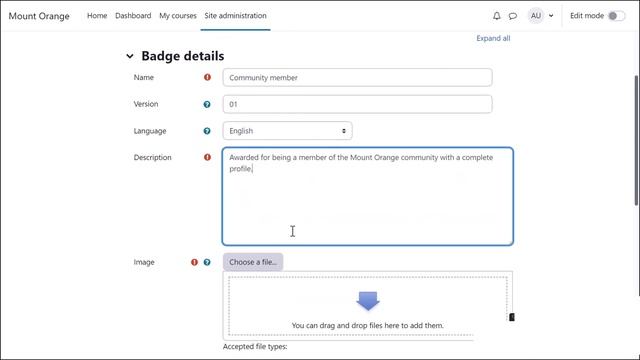
Task: Click into the Name input field
Action: pyautogui.click(x=358, y=77)
